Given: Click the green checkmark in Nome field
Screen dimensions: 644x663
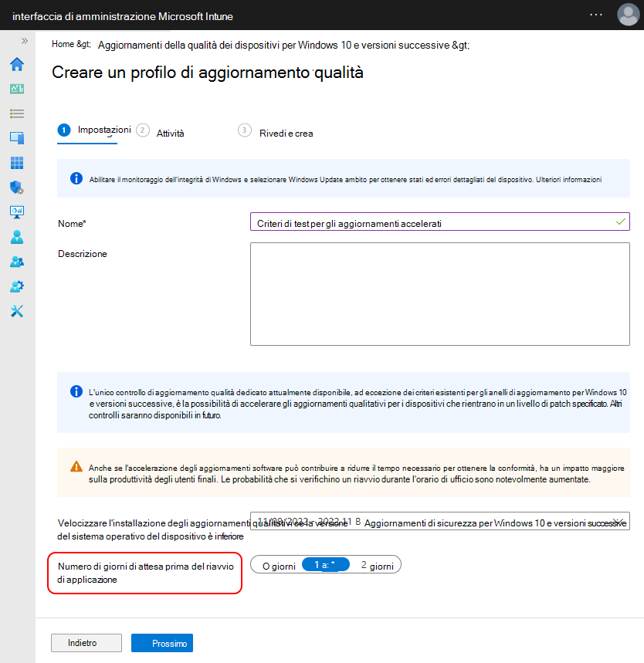Looking at the screenshot, I should point(620,222).
